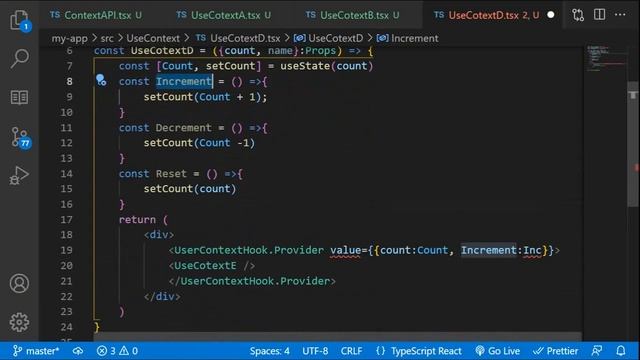Viewport: 640px width, 360px height.
Task: Click the underlined Inc identifier on line 19
Action: [532, 250]
